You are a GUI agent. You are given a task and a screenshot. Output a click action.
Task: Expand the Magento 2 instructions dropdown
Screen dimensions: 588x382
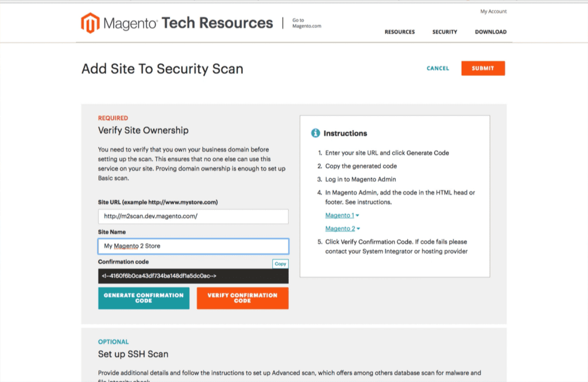click(341, 228)
